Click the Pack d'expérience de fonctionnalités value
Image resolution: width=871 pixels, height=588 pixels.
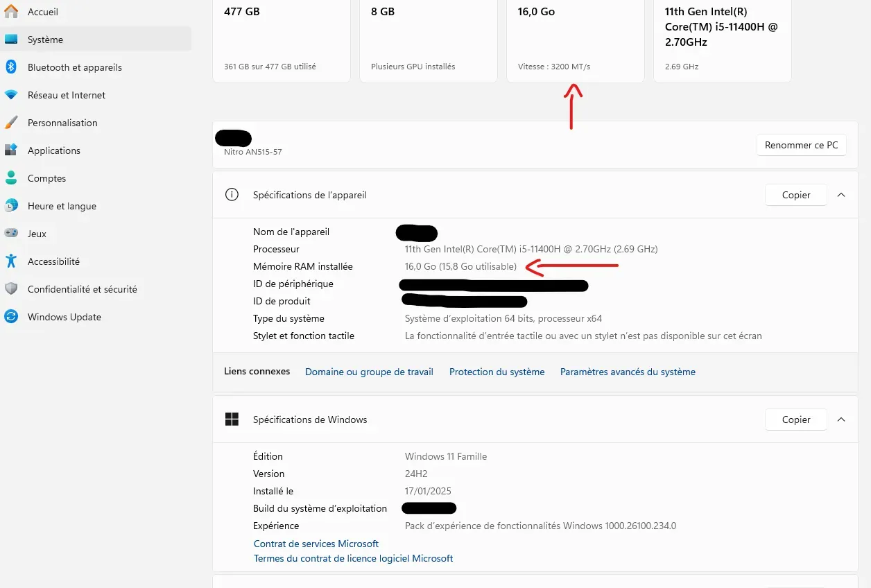pyautogui.click(x=540, y=526)
